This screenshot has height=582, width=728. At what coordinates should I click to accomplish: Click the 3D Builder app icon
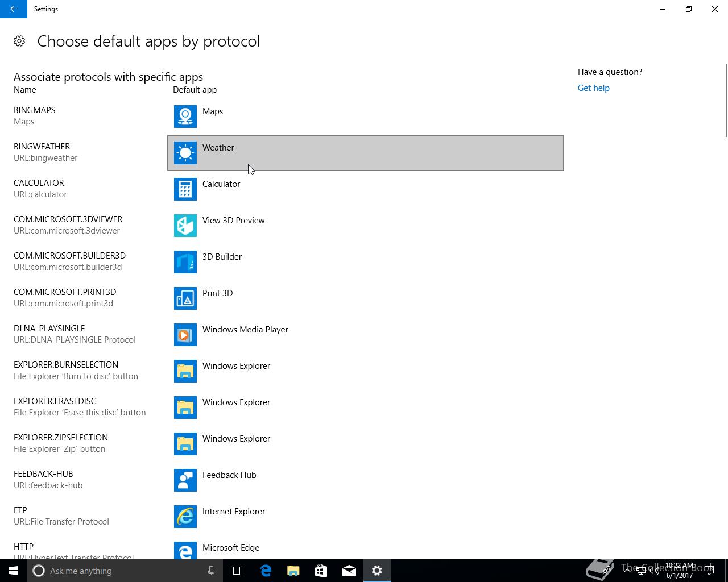click(185, 262)
